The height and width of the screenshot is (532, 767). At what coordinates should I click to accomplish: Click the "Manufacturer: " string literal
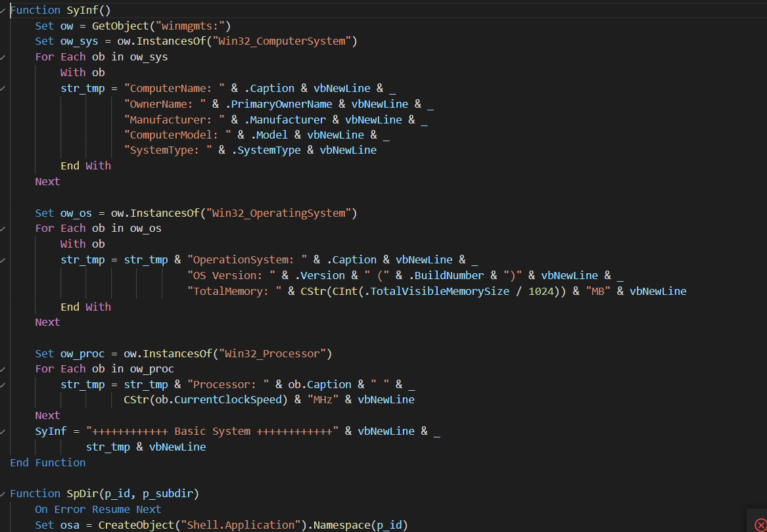coord(174,120)
